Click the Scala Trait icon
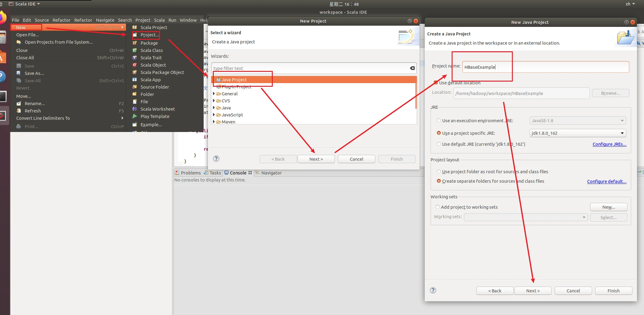Viewport: 644px width, 315px height. pyautogui.click(x=135, y=58)
